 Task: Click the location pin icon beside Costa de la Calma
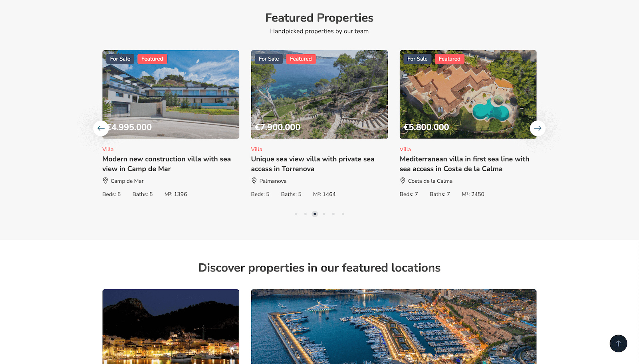403,180
